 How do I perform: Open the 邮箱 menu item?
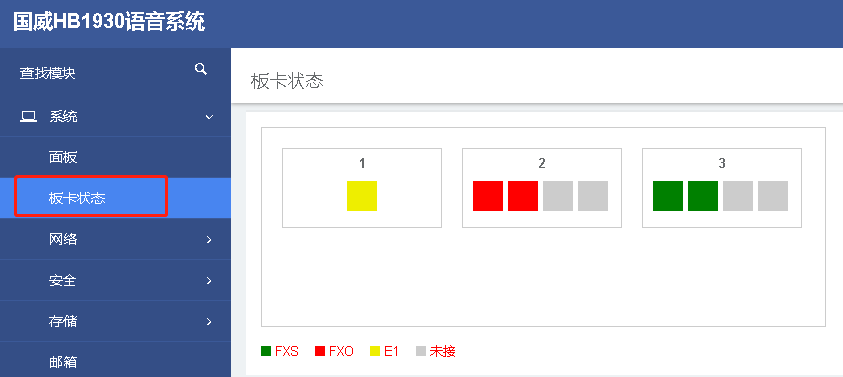115,361
